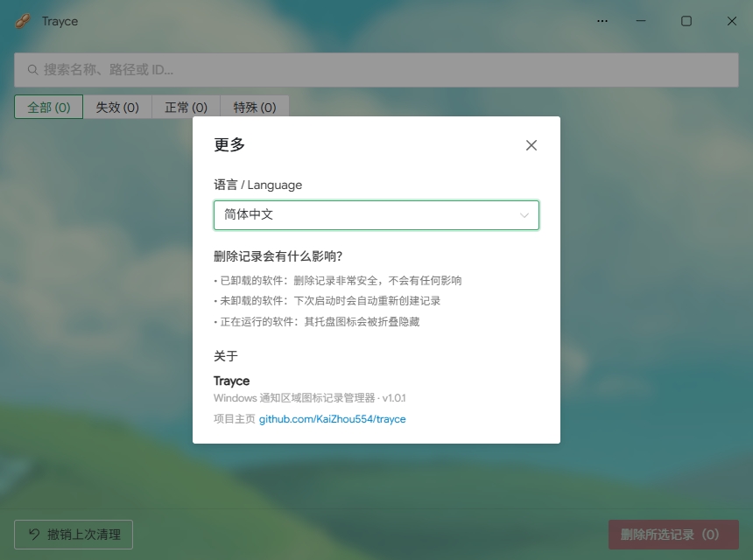Image resolution: width=753 pixels, height=560 pixels.
Task: Close the 更多 dialog with the X icon
Action: (x=531, y=145)
